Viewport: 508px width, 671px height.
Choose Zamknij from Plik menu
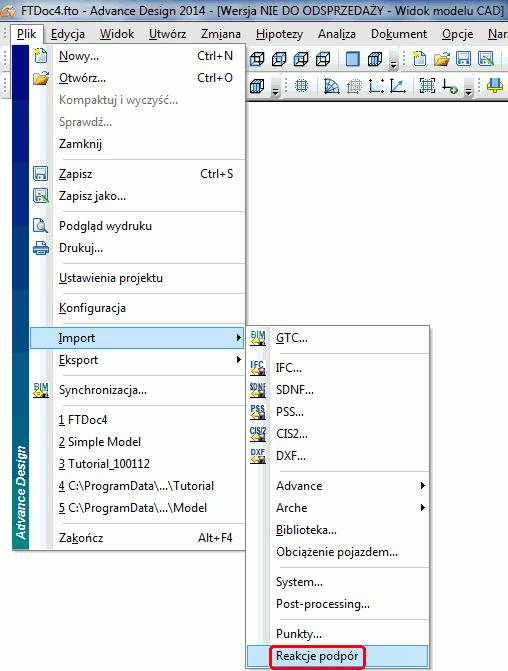[138, 144]
